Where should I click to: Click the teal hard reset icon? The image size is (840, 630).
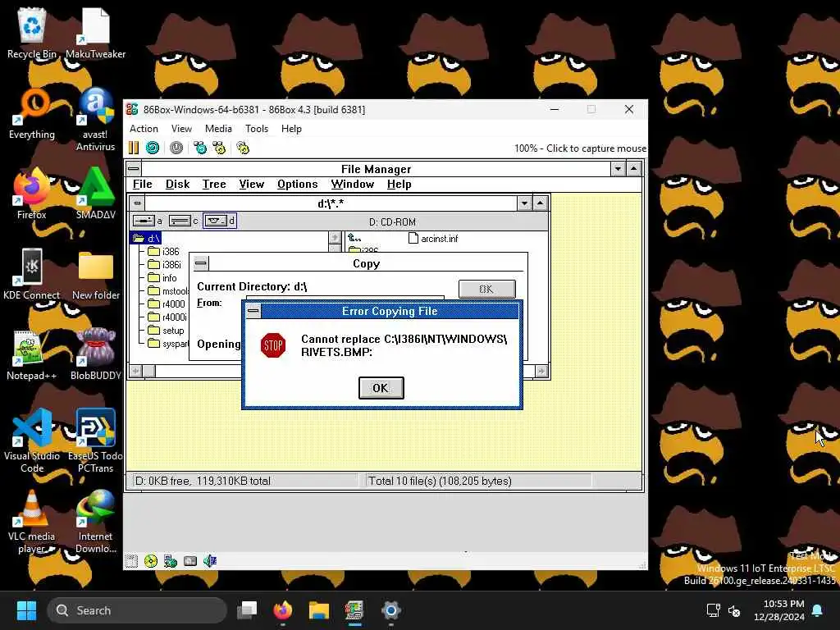point(153,148)
